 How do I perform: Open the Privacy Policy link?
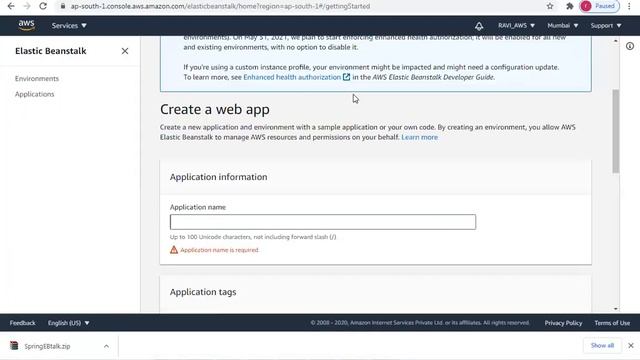(563, 323)
